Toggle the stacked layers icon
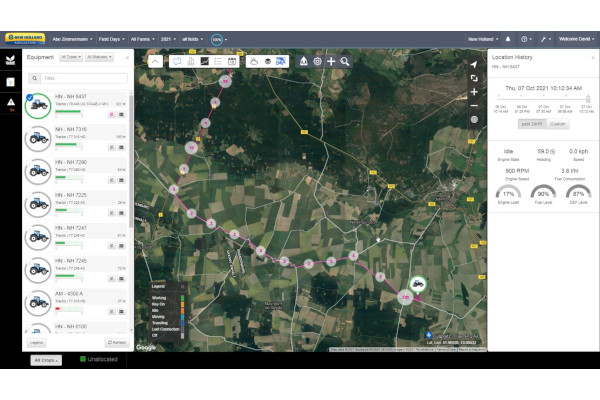 tap(267, 61)
